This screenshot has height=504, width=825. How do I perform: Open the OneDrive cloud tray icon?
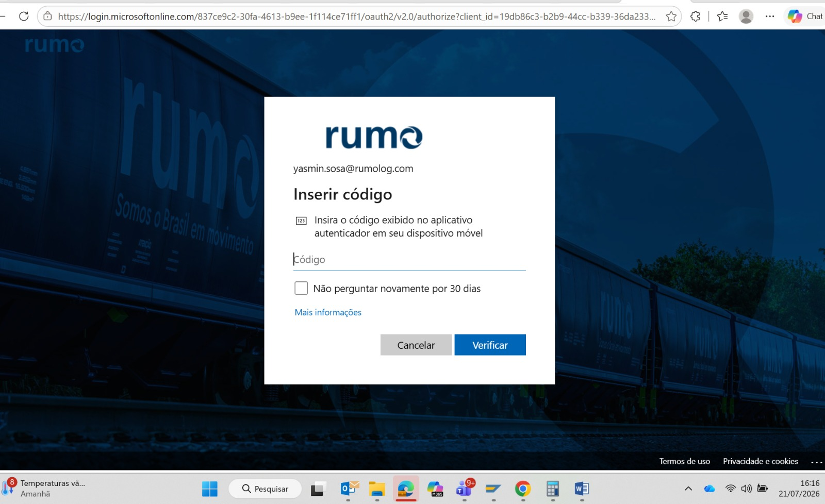[709, 489]
